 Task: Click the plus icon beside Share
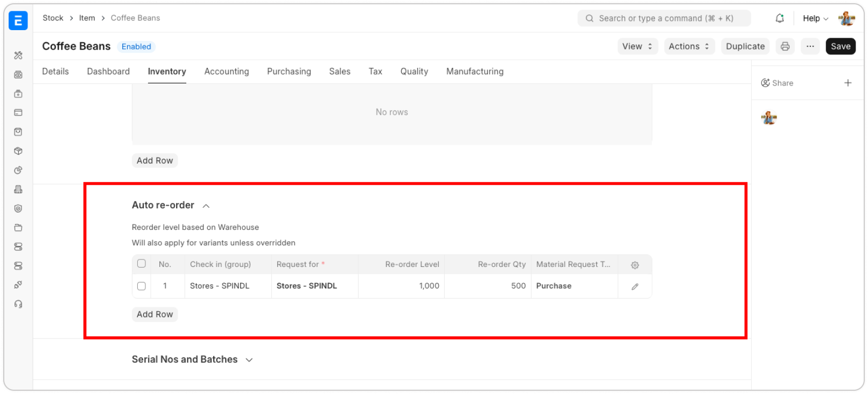pos(848,83)
